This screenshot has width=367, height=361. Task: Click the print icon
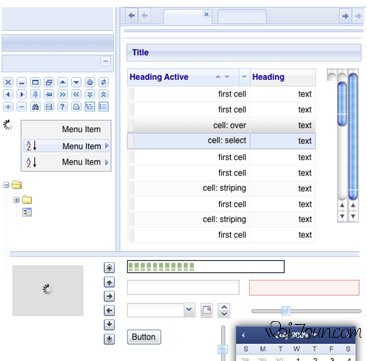(76, 107)
